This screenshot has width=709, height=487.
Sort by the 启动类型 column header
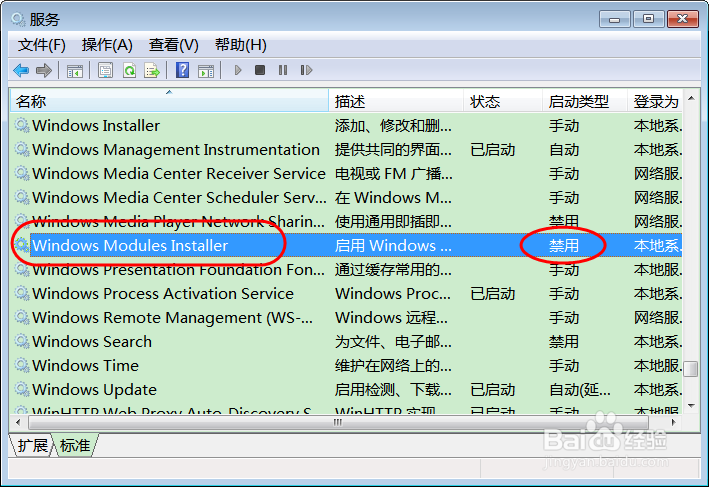click(x=585, y=101)
